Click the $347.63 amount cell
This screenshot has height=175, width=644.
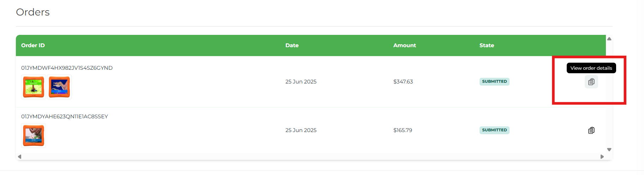click(x=403, y=82)
